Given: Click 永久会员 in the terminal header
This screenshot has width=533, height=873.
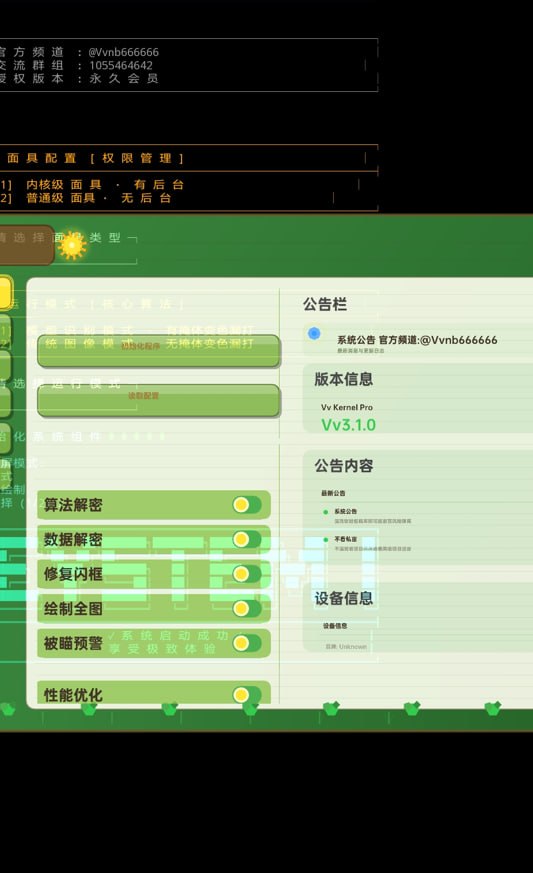Looking at the screenshot, I should click(x=124, y=79).
